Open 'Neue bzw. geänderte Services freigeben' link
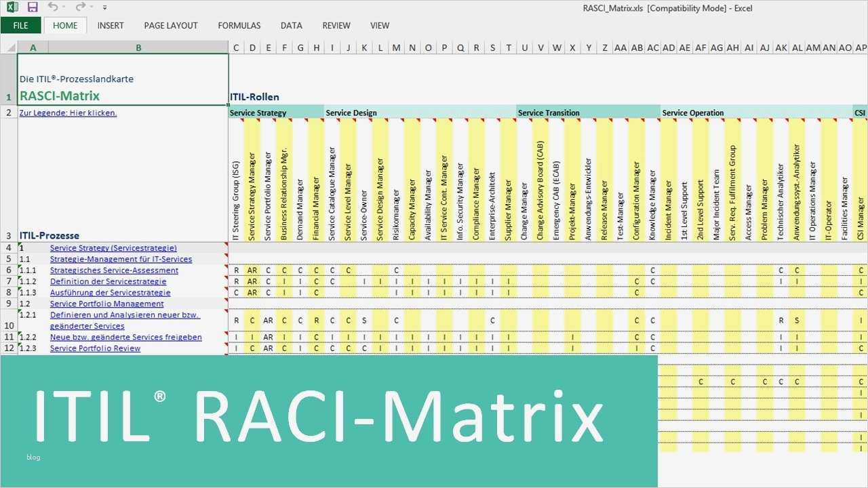This screenshot has height=488, width=868. point(125,337)
